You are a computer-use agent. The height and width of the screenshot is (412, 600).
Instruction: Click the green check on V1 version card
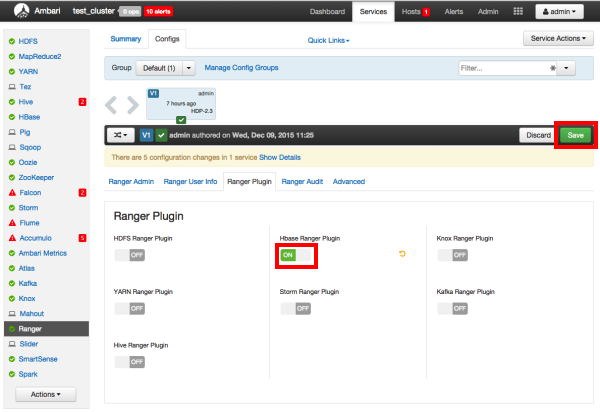[x=181, y=120]
